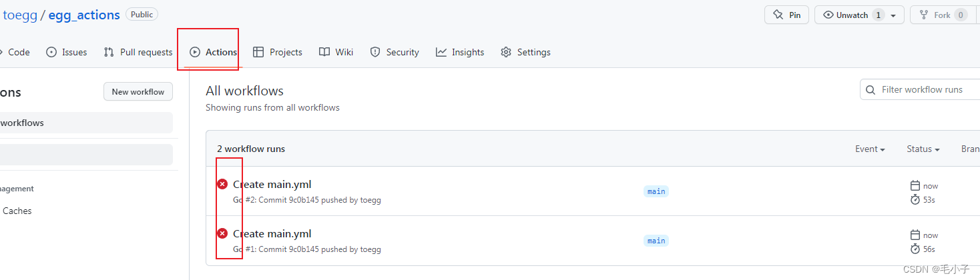The height and width of the screenshot is (280, 980).
Task: Expand the Status filter dropdown
Action: coord(923,149)
